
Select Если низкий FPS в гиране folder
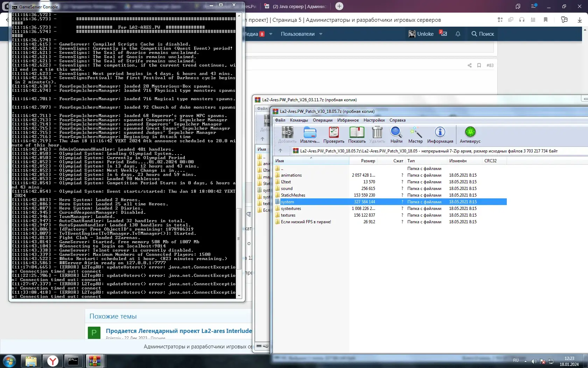point(390,222)
